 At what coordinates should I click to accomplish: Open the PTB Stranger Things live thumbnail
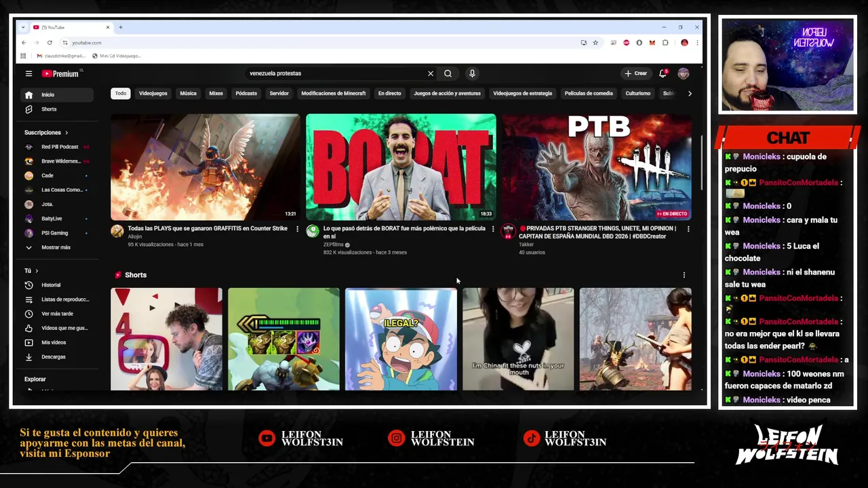pos(597,167)
